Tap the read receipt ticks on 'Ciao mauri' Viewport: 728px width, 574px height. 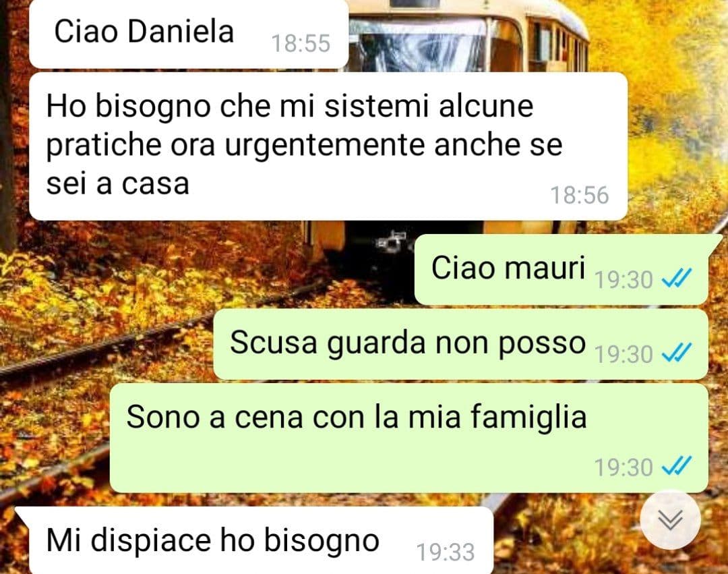(x=677, y=278)
